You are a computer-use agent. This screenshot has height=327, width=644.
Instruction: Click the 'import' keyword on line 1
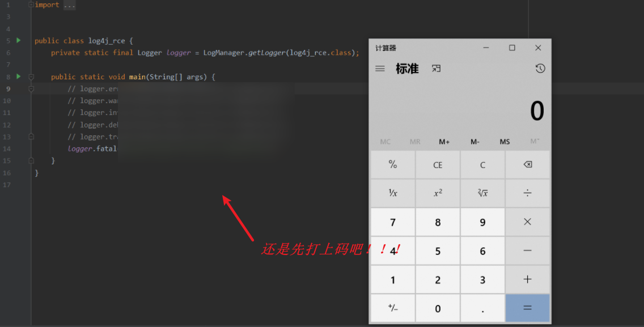(x=47, y=5)
